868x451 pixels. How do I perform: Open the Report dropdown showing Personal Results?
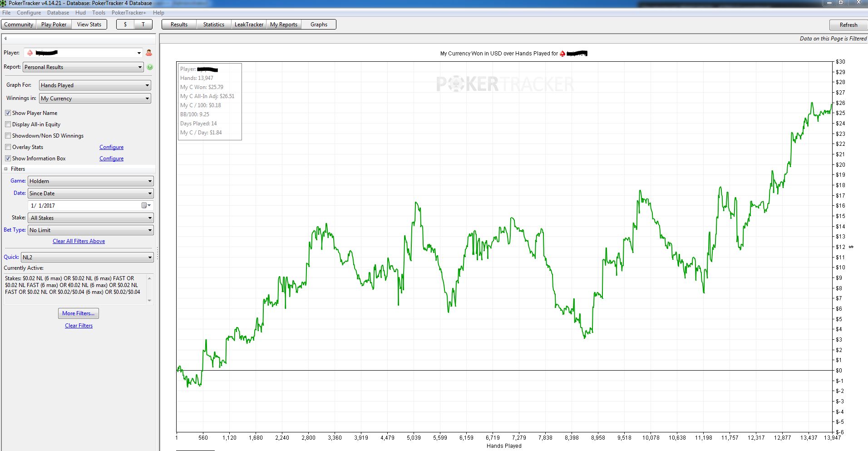(x=84, y=67)
